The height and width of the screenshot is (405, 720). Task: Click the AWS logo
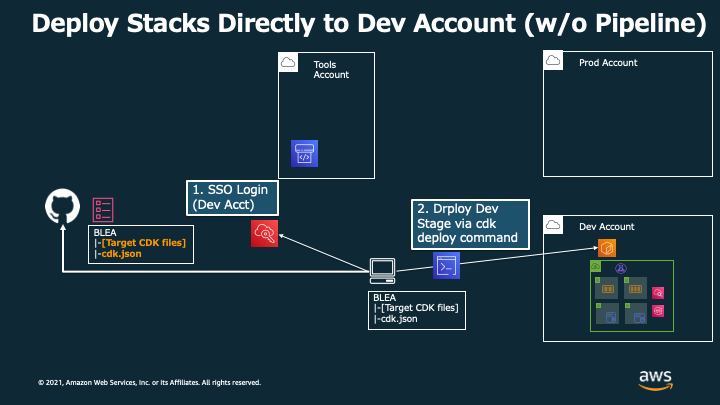655,380
